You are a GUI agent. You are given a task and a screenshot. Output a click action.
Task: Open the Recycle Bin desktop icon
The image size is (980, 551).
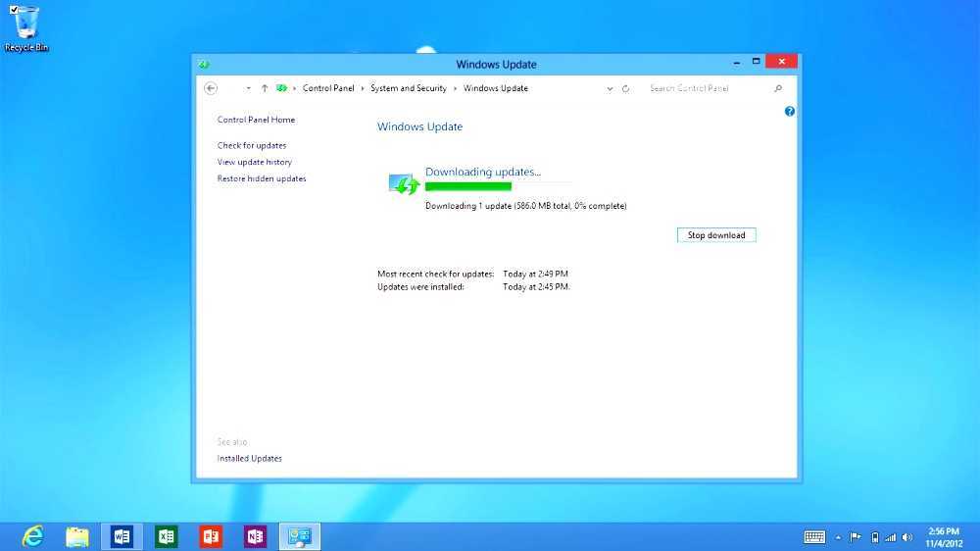pos(25,28)
